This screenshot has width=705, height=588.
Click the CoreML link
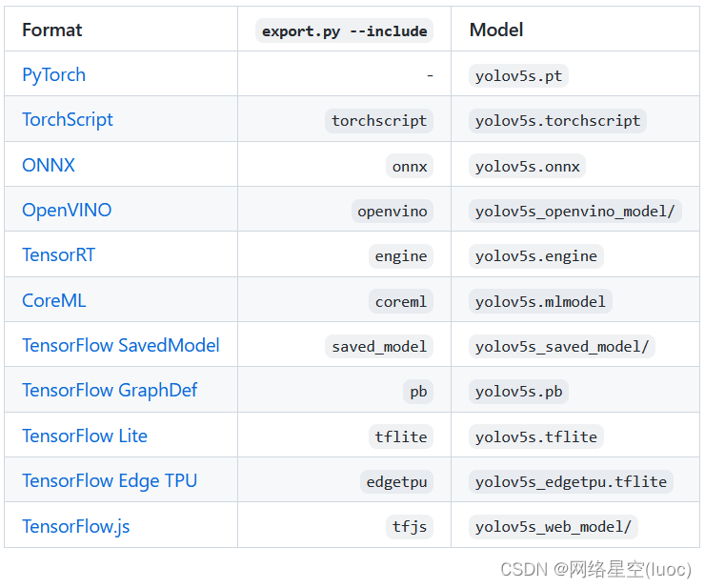point(54,301)
